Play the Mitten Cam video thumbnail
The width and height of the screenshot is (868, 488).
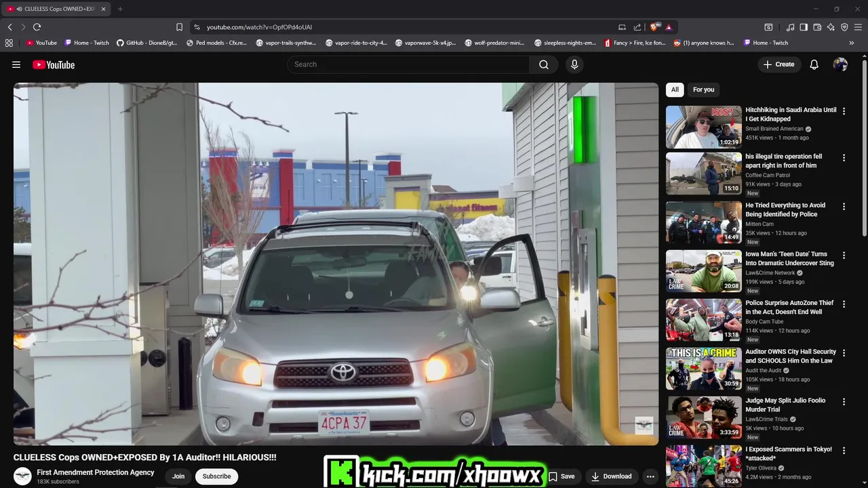(703, 222)
